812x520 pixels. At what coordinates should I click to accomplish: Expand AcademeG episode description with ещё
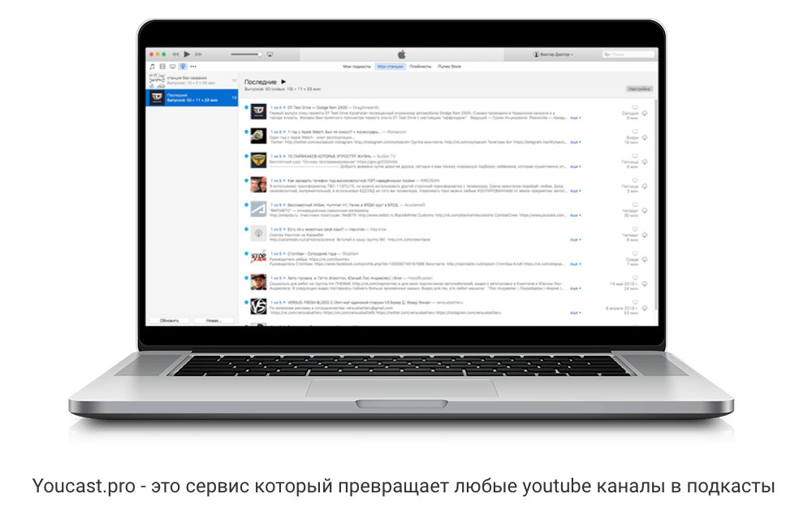pos(576,215)
